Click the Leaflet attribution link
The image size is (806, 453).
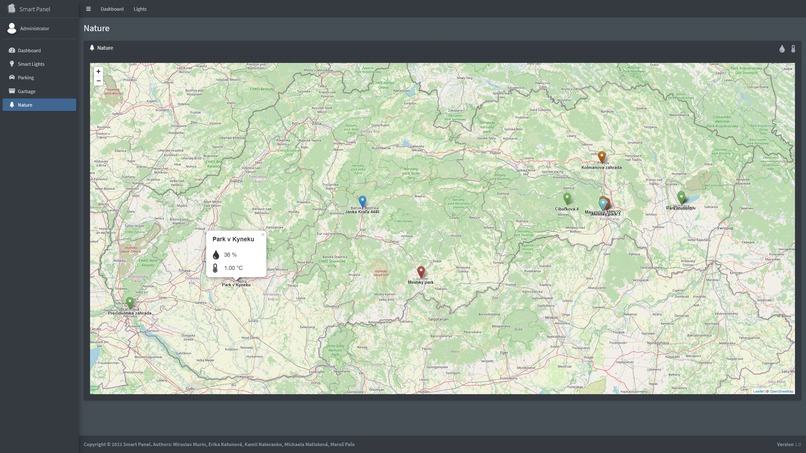coord(759,391)
